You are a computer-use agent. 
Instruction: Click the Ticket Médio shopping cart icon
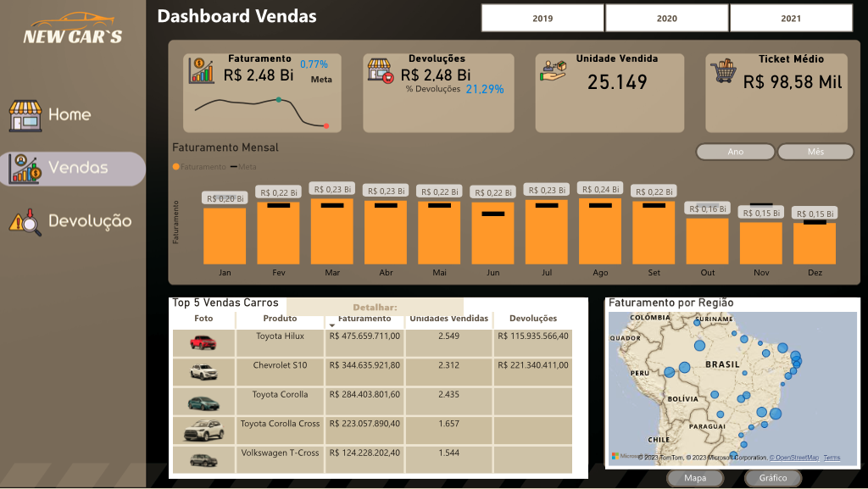coord(724,71)
